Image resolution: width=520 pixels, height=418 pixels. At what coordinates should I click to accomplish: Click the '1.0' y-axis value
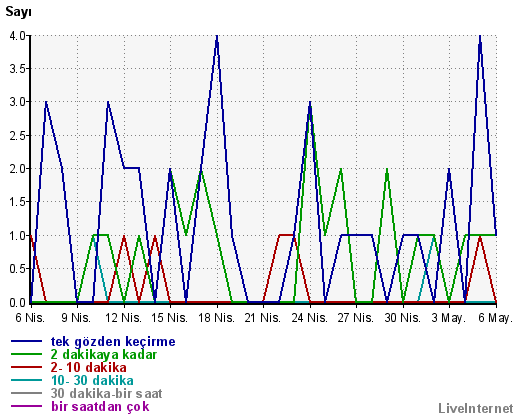tap(18, 236)
